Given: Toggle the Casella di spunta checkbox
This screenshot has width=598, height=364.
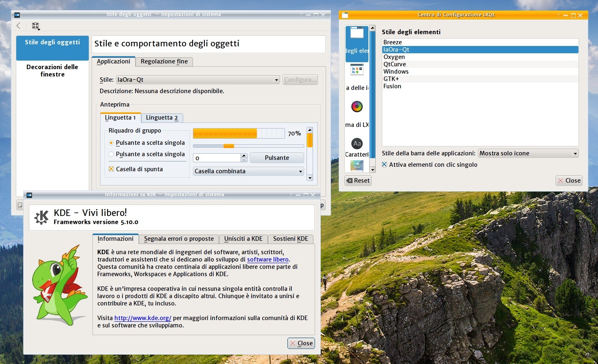Looking at the screenshot, I should [x=111, y=169].
